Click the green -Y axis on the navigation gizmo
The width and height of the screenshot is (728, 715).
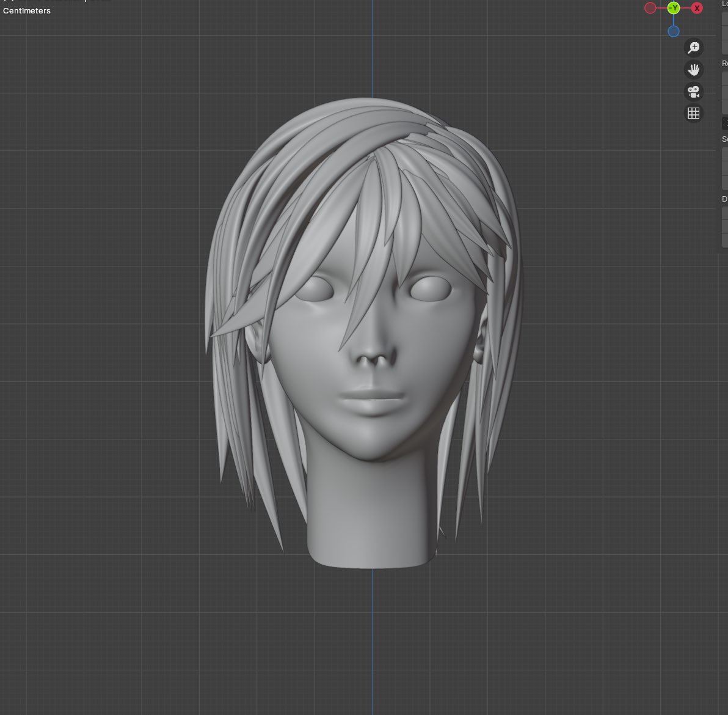click(674, 8)
